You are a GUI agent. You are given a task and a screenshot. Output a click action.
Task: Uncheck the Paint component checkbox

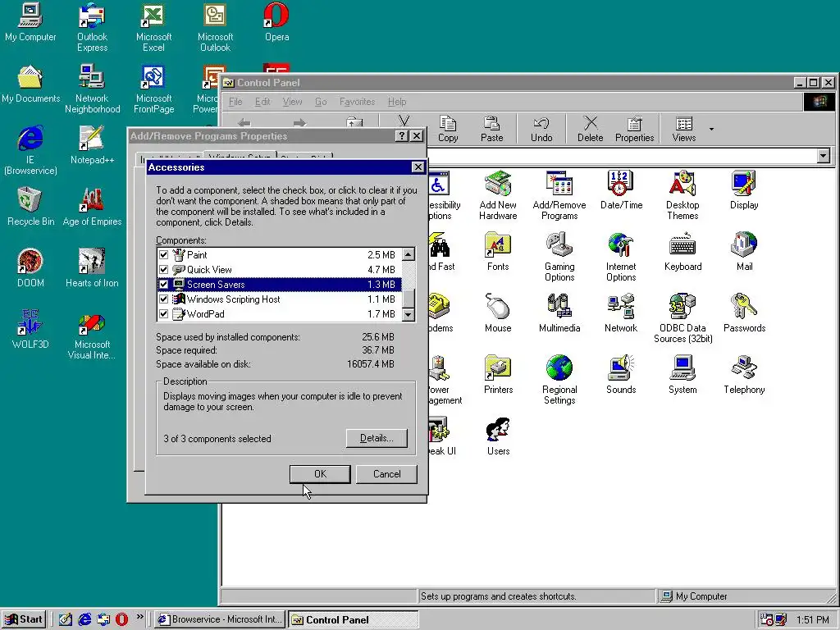click(164, 255)
